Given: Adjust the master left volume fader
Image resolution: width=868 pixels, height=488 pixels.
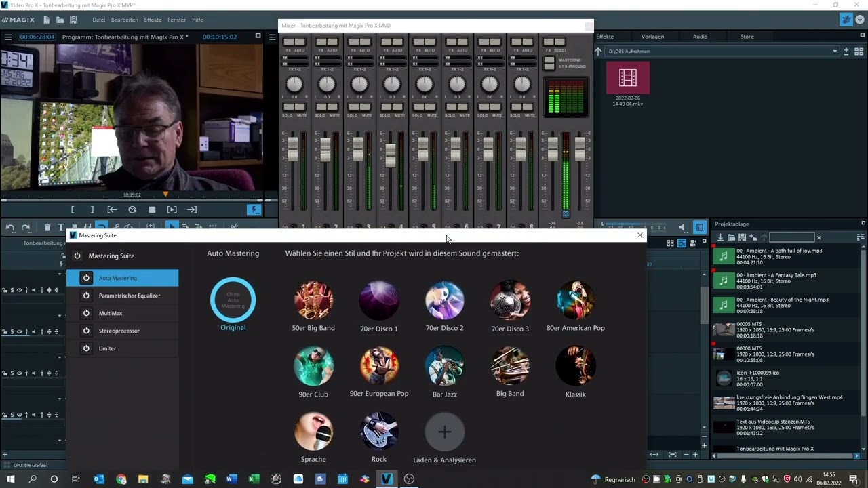Looking at the screenshot, I should point(553,149).
